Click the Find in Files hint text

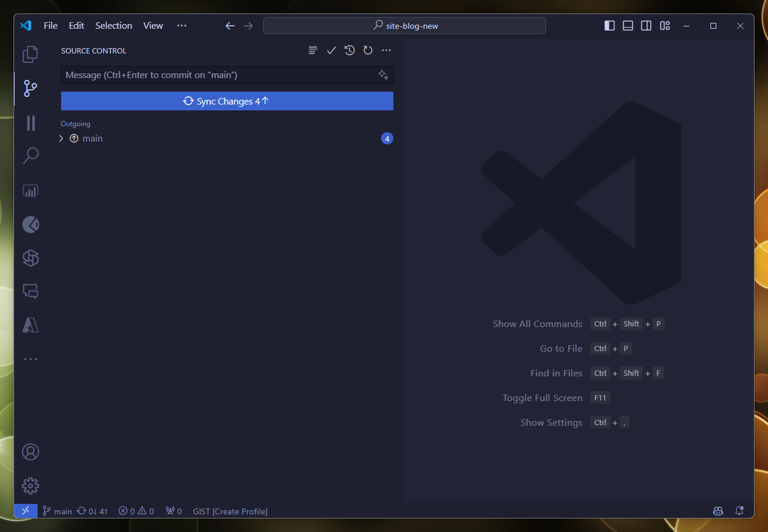pyautogui.click(x=556, y=373)
